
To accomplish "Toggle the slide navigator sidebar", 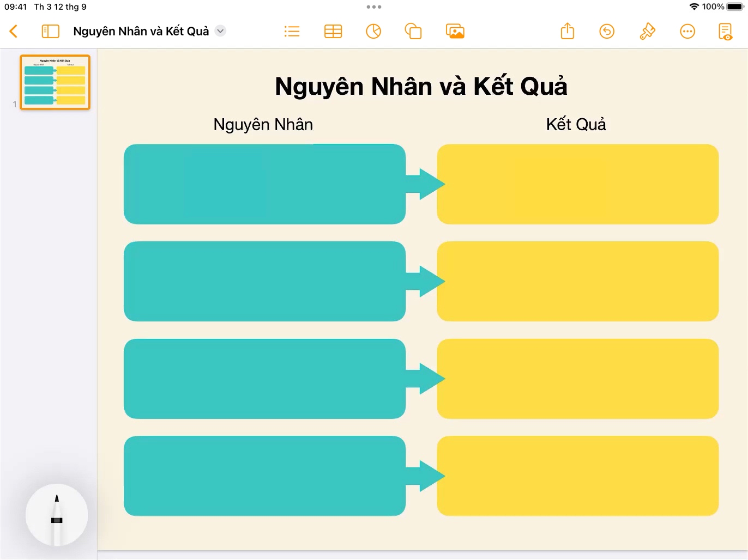I will 51,31.
